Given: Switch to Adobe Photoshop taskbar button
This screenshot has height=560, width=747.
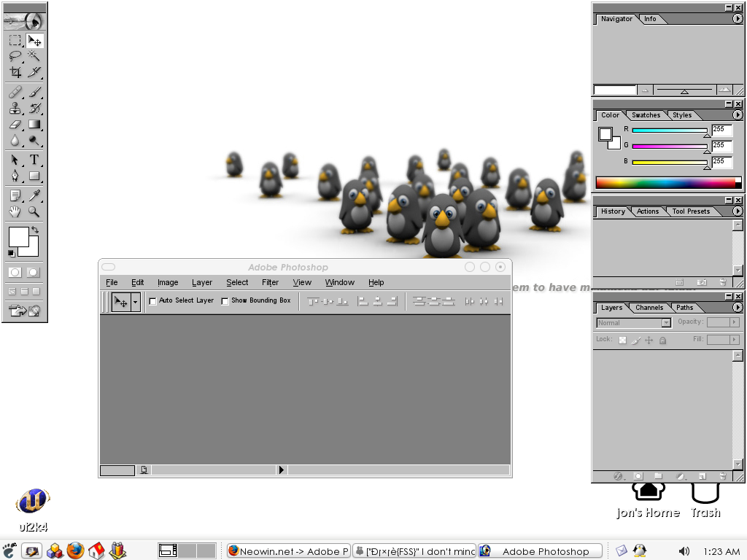Looking at the screenshot, I should (x=540, y=551).
